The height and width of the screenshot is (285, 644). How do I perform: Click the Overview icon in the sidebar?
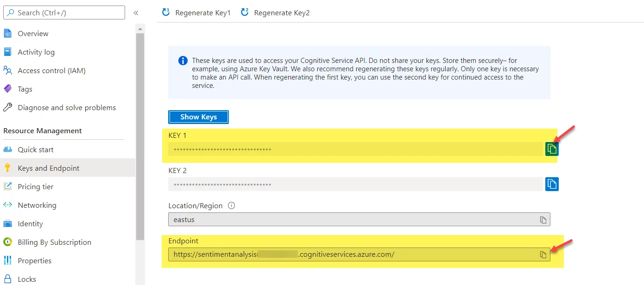(7, 33)
